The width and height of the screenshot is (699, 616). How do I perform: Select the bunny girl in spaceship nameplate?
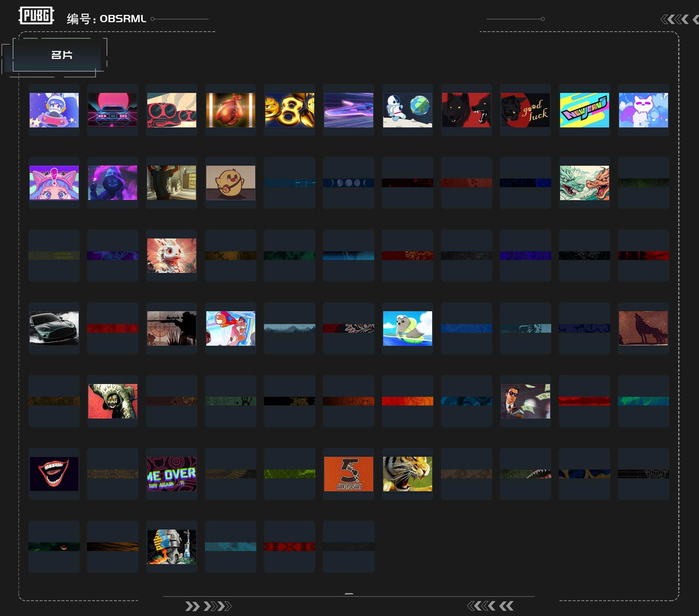(54, 110)
